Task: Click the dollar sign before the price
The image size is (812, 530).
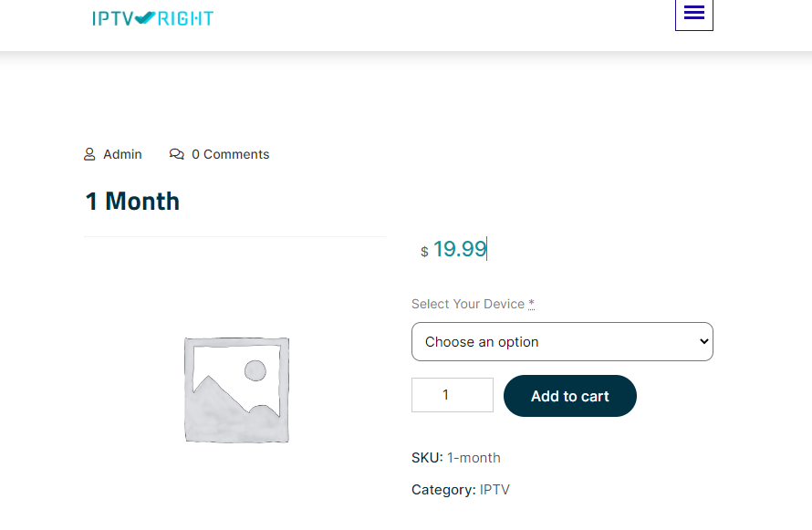Action: click(424, 252)
